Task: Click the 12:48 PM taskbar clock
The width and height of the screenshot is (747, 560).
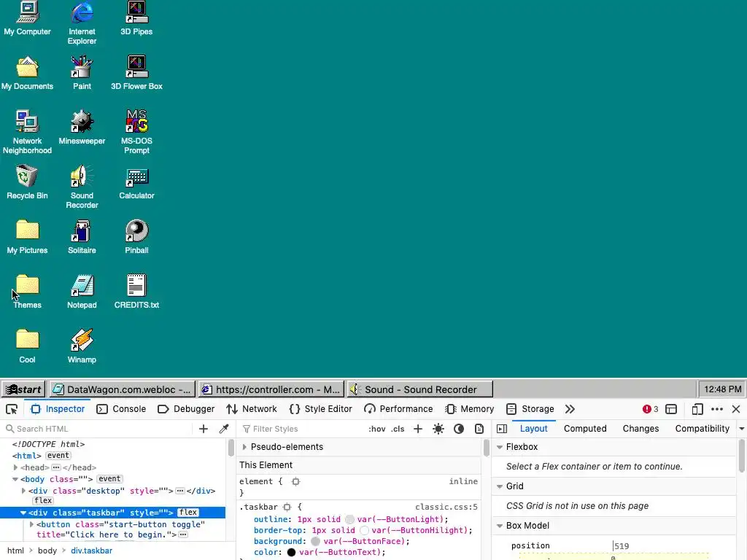Action: 722,389
